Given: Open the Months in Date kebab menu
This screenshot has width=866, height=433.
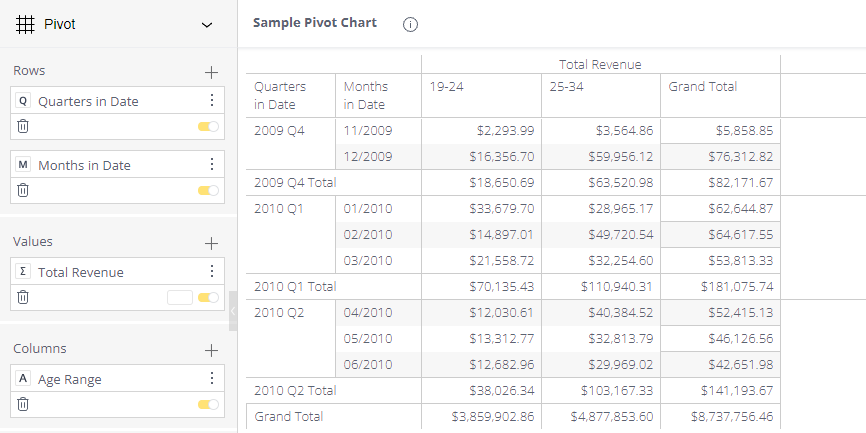Looking at the screenshot, I should 211,165.
